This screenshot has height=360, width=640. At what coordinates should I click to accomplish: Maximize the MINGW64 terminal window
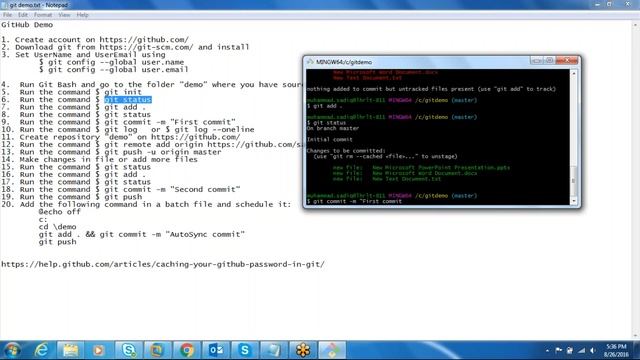(x=549, y=60)
